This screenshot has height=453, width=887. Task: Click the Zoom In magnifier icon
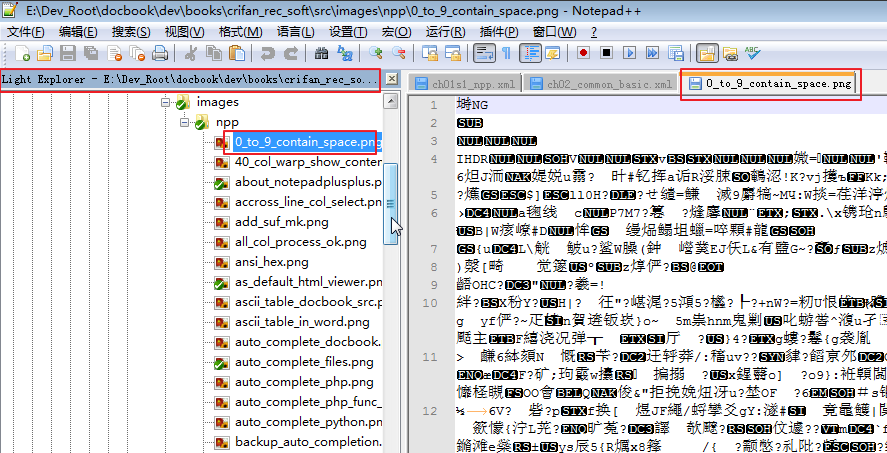376,53
